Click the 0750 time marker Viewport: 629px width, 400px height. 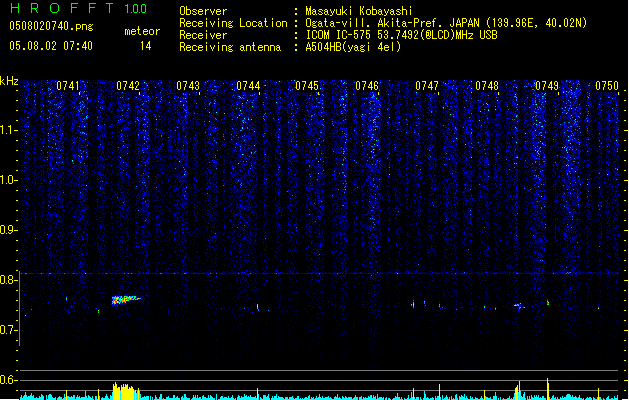pyautogui.click(x=607, y=86)
